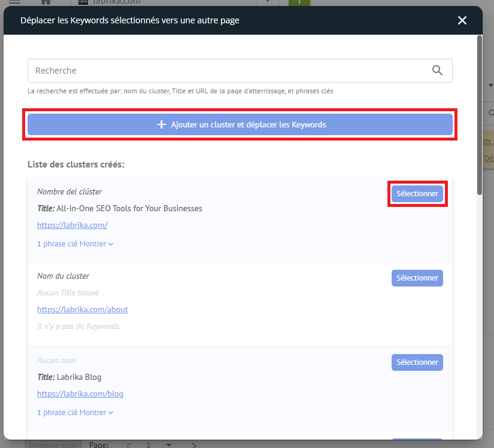Expand key phrases under labrika.com/ cluster
This screenshot has width=494, height=448.
click(x=75, y=244)
